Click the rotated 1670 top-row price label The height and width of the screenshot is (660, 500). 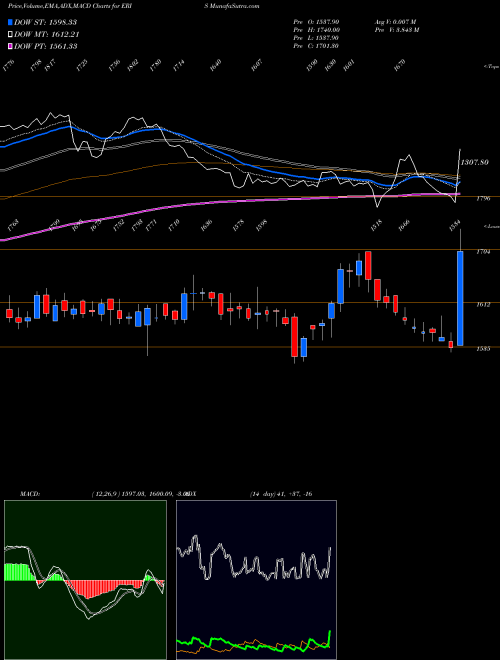click(399, 65)
